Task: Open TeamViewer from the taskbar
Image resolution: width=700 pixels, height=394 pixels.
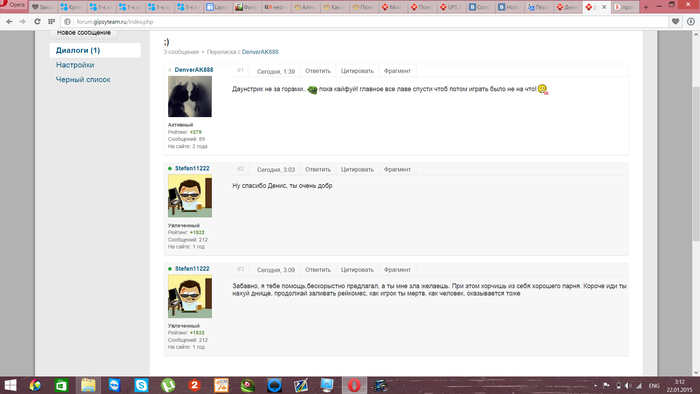Action: click(115, 385)
